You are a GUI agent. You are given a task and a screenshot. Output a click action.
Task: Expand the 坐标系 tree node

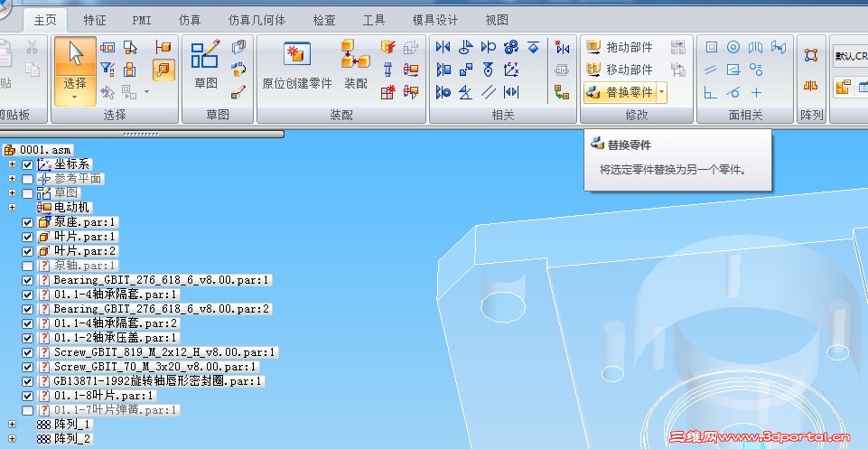click(12, 164)
